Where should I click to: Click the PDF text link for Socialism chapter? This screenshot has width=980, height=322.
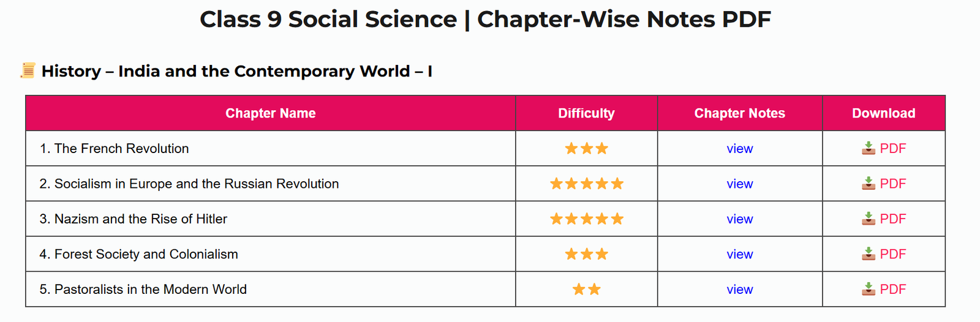[x=892, y=184]
